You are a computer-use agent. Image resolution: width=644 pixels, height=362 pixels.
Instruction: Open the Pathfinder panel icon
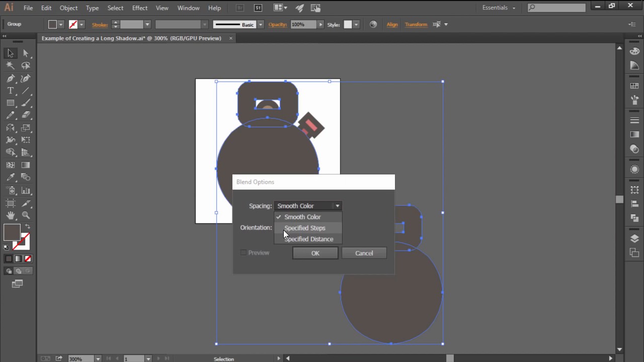click(x=634, y=218)
